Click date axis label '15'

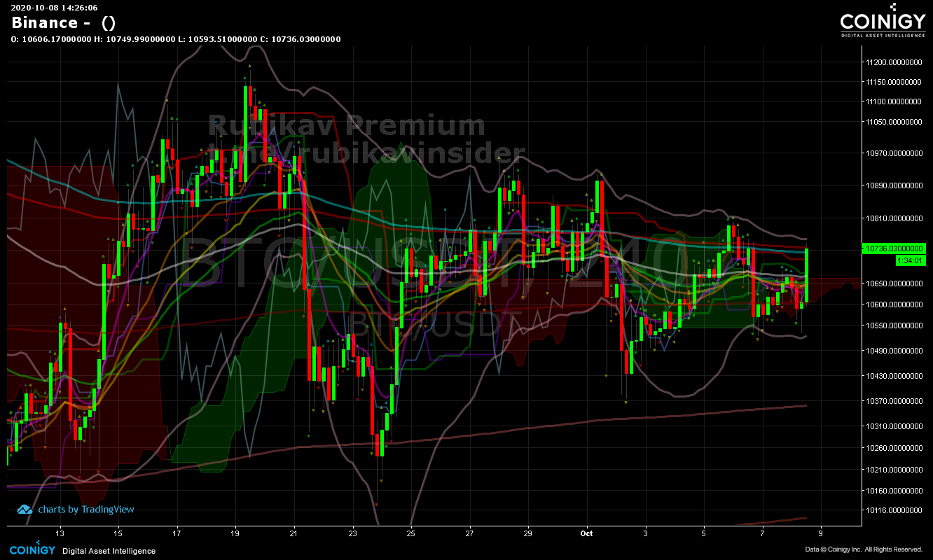[x=118, y=532]
